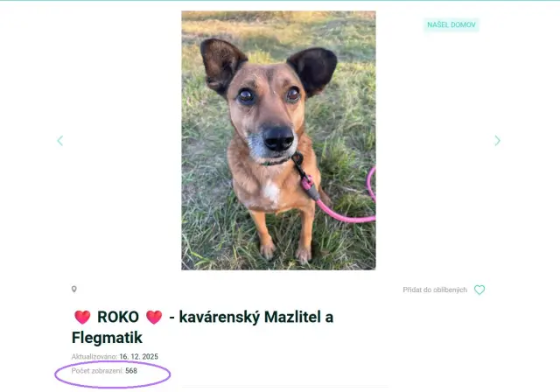This screenshot has width=560, height=392.
Task: Click the updated date 16. 12. 2025
Action: 139,357
